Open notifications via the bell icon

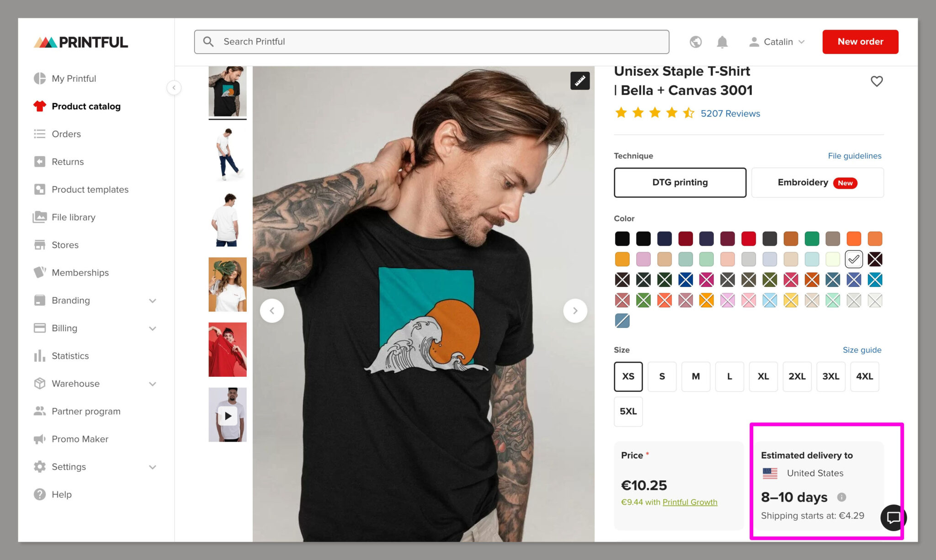coord(722,42)
